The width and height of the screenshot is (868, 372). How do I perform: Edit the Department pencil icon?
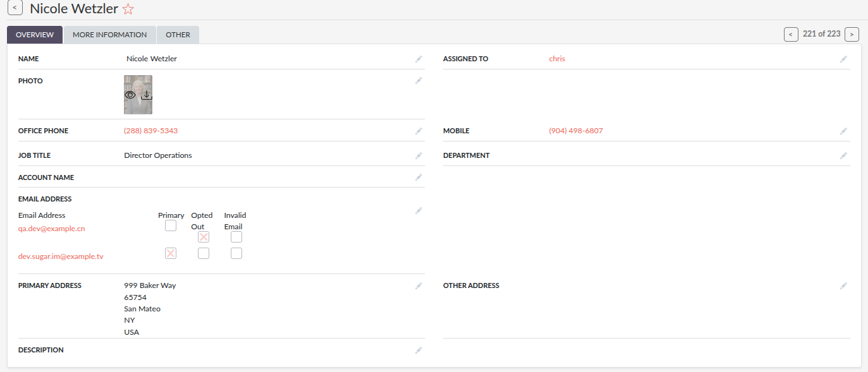coord(843,155)
